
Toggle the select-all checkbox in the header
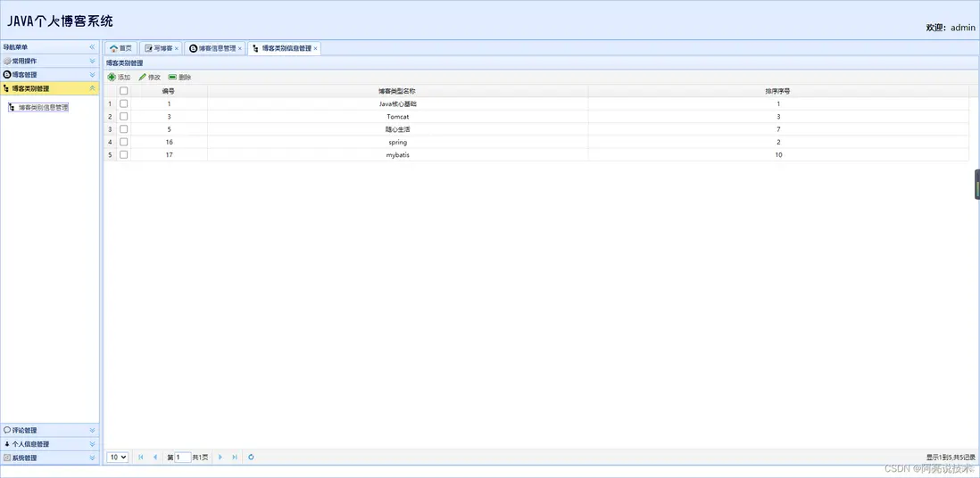point(124,91)
